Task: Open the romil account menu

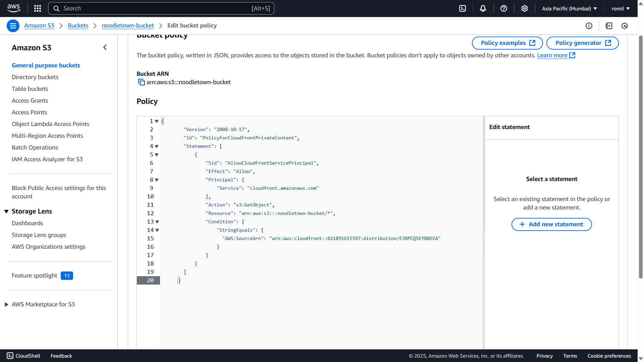Action: (x=621, y=8)
